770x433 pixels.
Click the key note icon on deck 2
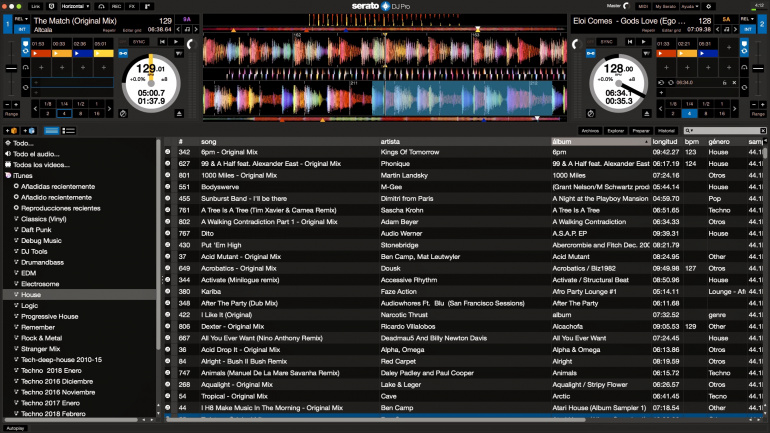click(x=726, y=29)
